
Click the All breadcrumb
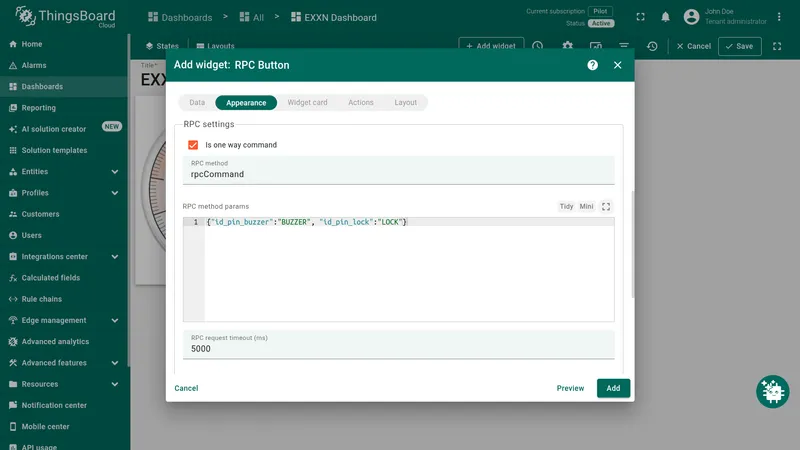coord(252,17)
